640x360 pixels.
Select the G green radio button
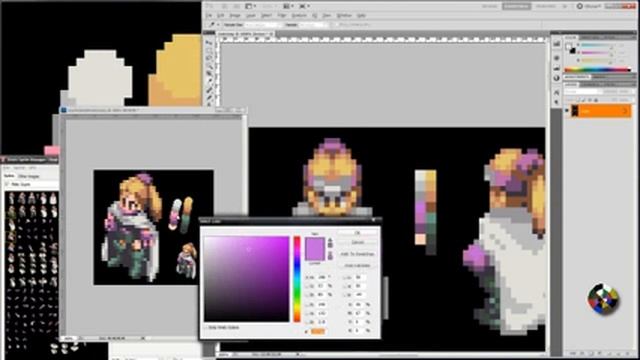(307, 313)
